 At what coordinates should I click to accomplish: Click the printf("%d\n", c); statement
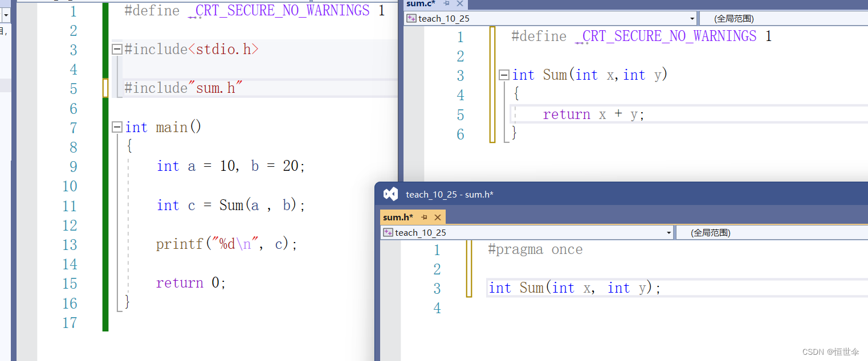227,244
